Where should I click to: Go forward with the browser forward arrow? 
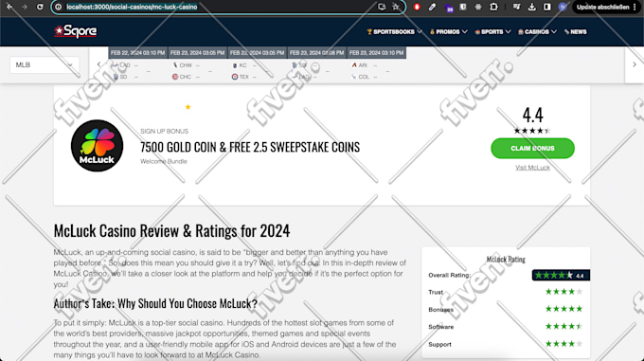coord(25,7)
